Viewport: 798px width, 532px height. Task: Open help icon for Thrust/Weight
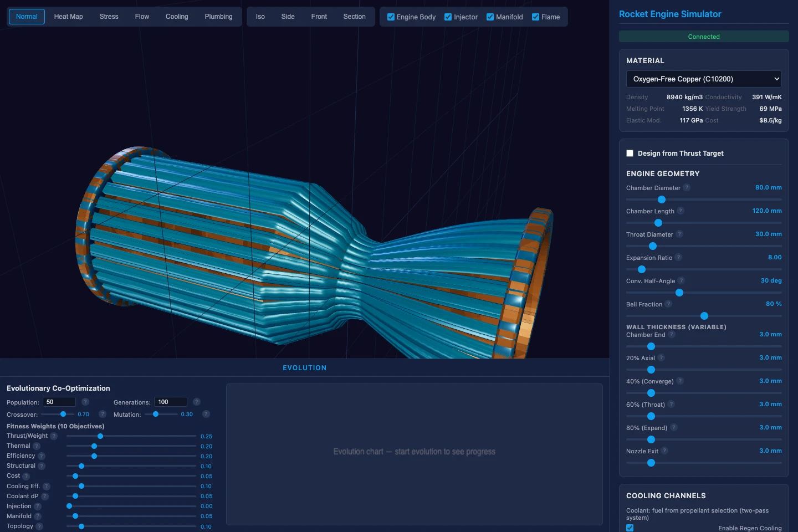tap(54, 436)
